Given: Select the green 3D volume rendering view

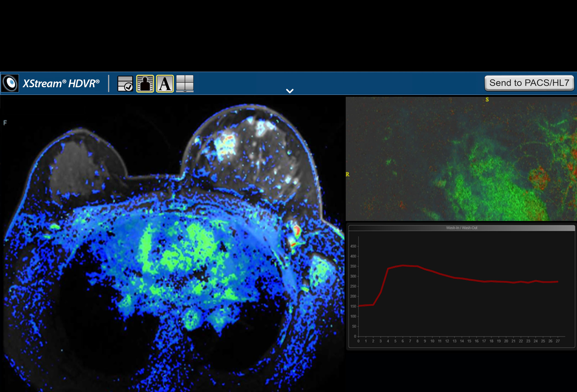Looking at the screenshot, I should pos(461,159).
